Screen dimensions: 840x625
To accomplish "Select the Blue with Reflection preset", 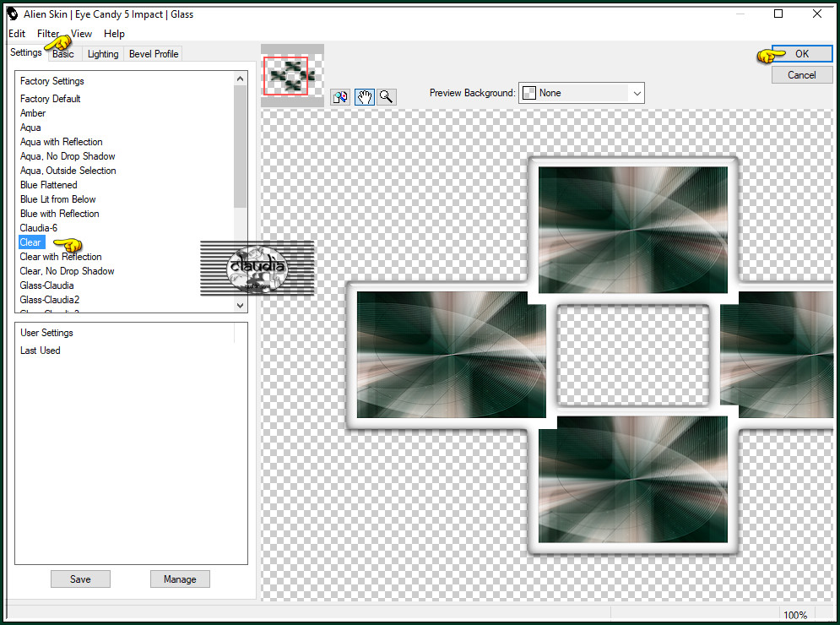I will click(60, 214).
